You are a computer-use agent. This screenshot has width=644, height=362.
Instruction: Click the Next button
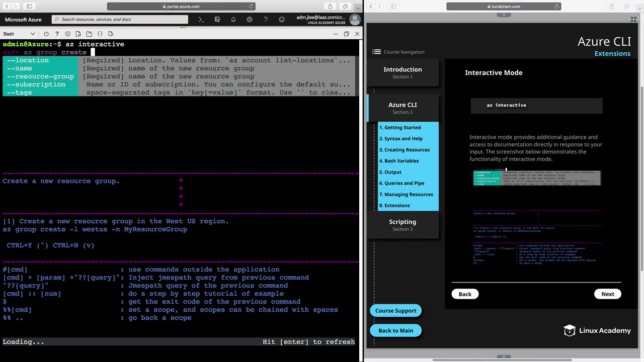pyautogui.click(x=607, y=294)
